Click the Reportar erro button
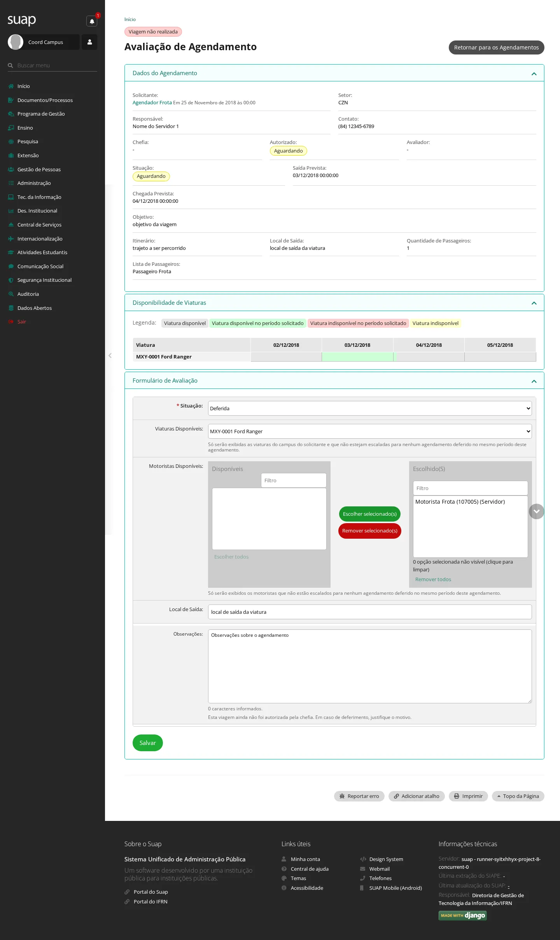The height and width of the screenshot is (940, 560). coord(359,796)
